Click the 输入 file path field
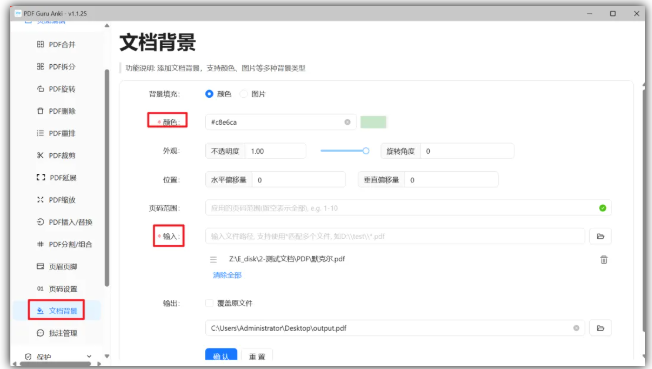The width and height of the screenshot is (652, 369). 395,236
